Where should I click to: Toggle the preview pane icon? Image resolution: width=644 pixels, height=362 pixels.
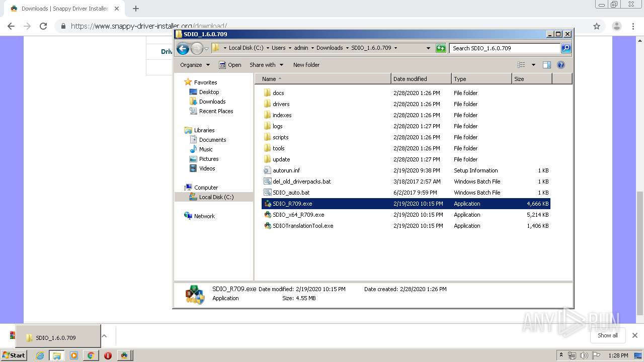[547, 65]
